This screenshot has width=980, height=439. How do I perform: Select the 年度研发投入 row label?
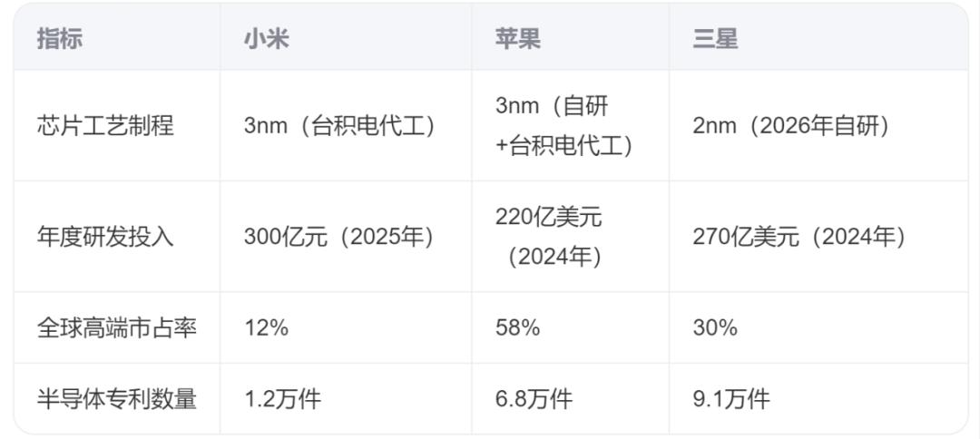105,238
